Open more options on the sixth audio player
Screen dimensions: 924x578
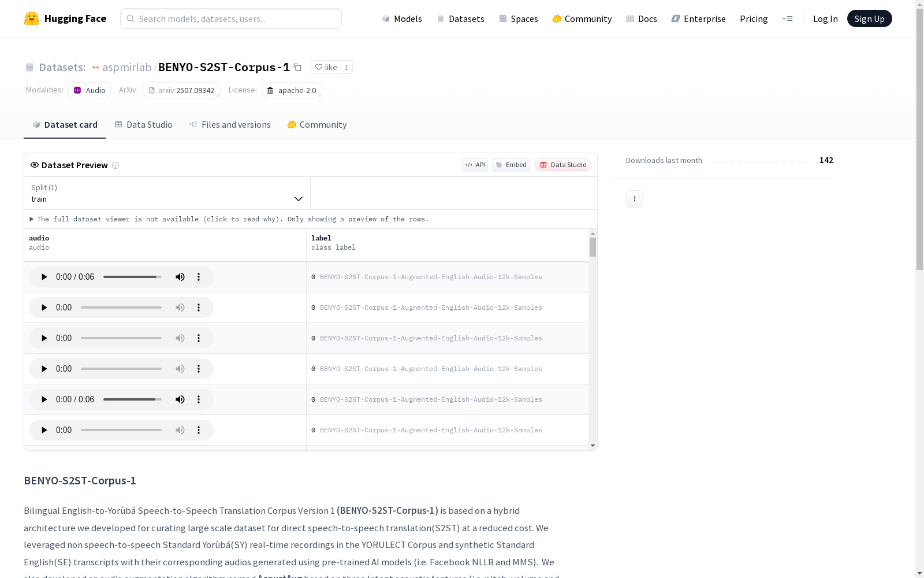tap(199, 430)
